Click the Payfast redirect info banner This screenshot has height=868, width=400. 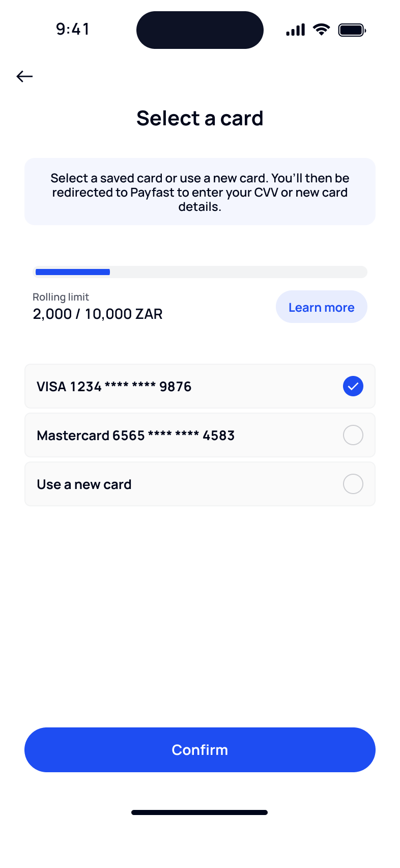199,191
